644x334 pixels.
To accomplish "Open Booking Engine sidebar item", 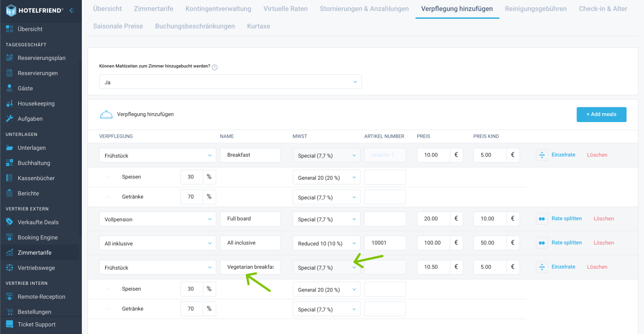I will click(38, 237).
